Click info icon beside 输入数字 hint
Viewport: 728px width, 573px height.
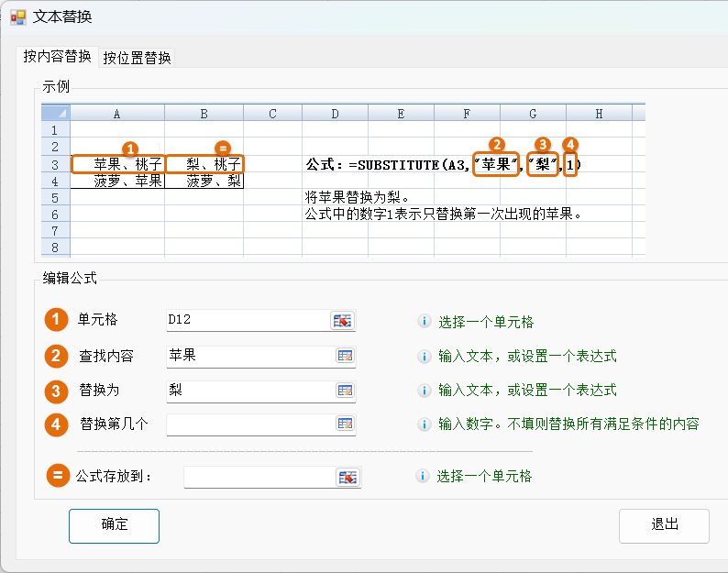(x=424, y=424)
